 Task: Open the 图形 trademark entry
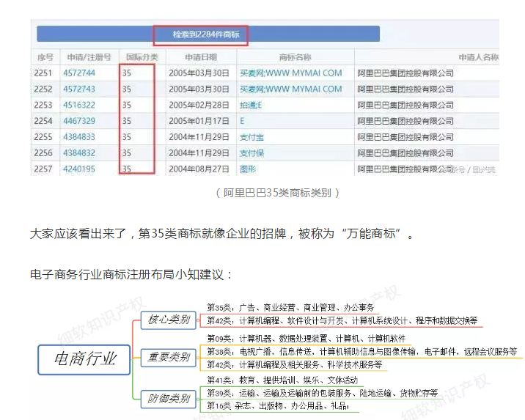click(248, 169)
